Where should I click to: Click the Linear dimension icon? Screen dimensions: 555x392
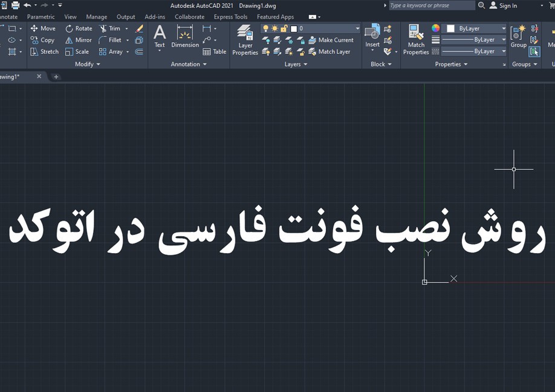pos(207,28)
